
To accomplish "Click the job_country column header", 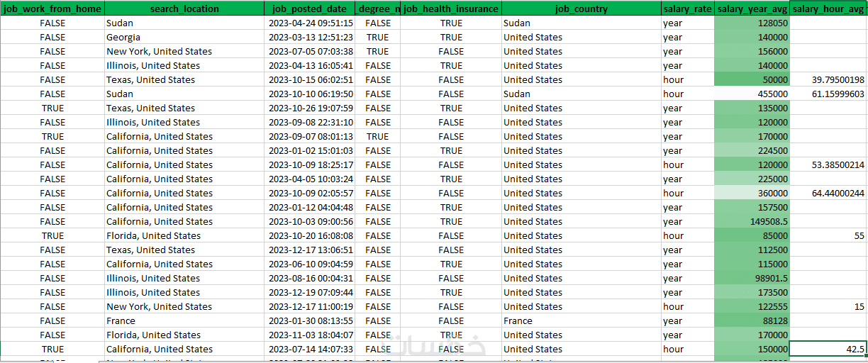I will 580,9.
